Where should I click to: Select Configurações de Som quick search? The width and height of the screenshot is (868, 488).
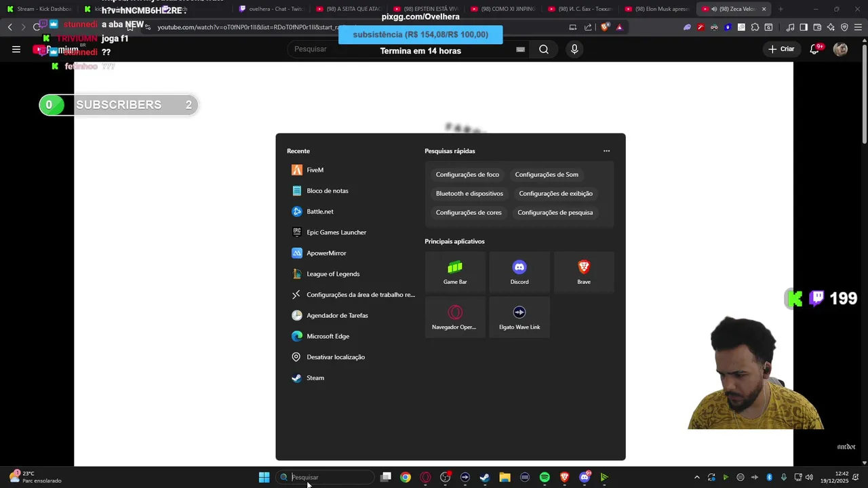click(x=547, y=175)
